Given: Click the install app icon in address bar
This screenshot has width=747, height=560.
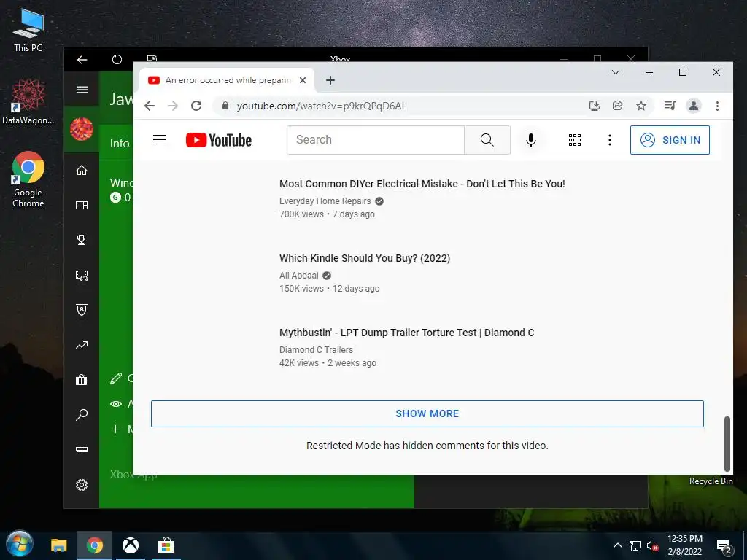Looking at the screenshot, I should pyautogui.click(x=594, y=106).
